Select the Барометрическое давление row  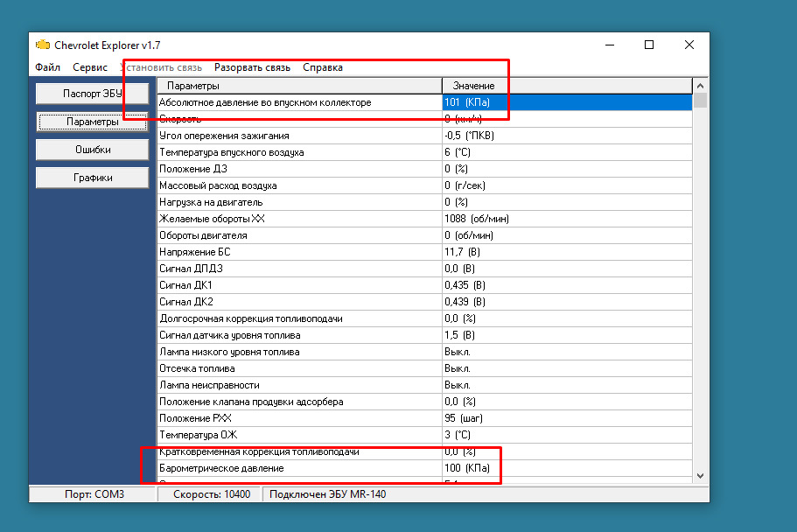pyautogui.click(x=424, y=468)
